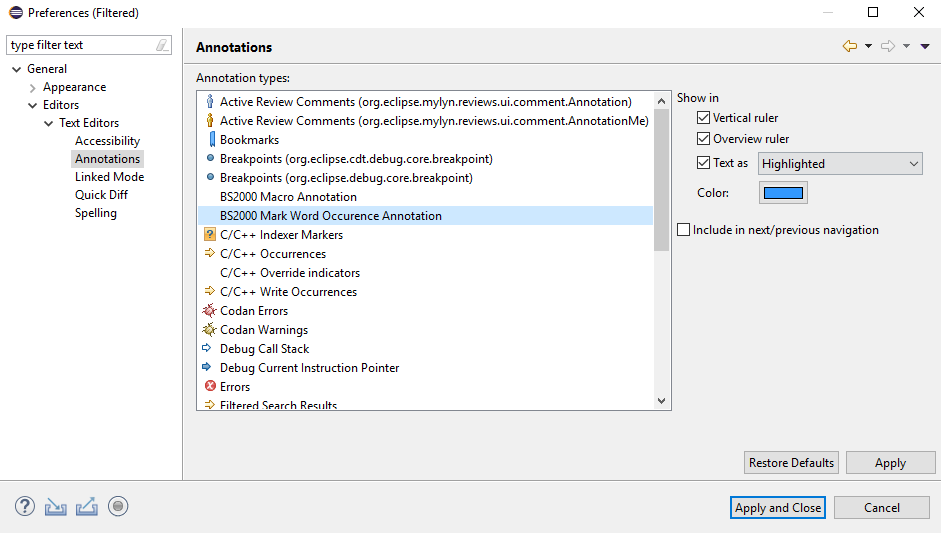Toggle the Overview ruler checkbox
Viewport: 941px width, 533px height.
pyautogui.click(x=704, y=139)
